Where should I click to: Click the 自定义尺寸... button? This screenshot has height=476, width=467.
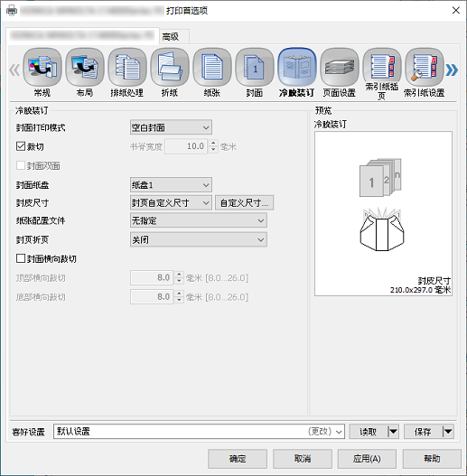pyautogui.click(x=245, y=202)
